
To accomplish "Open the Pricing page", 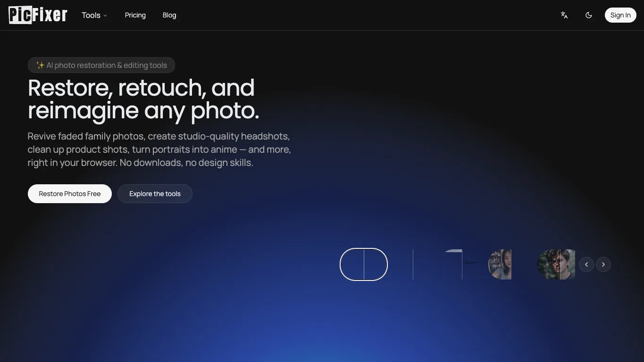I will click(135, 15).
